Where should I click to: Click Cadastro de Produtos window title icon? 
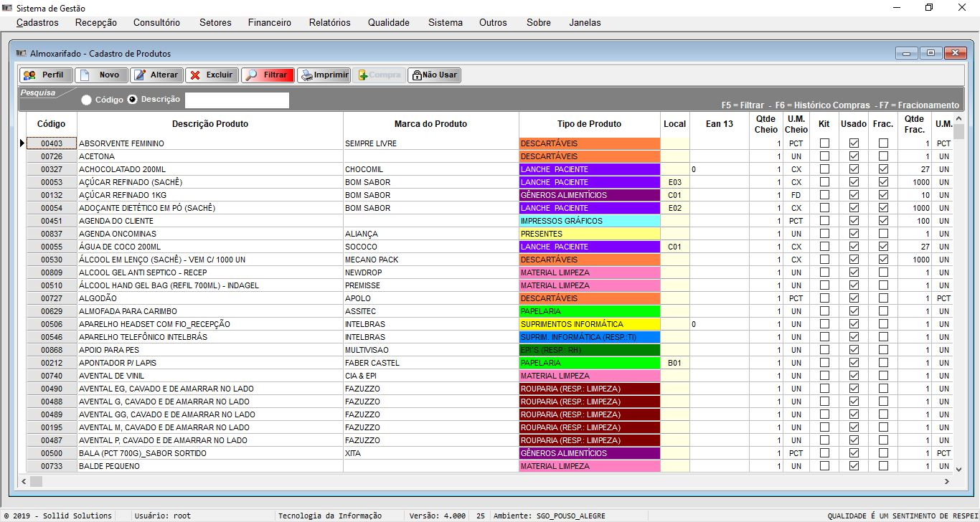[x=21, y=53]
